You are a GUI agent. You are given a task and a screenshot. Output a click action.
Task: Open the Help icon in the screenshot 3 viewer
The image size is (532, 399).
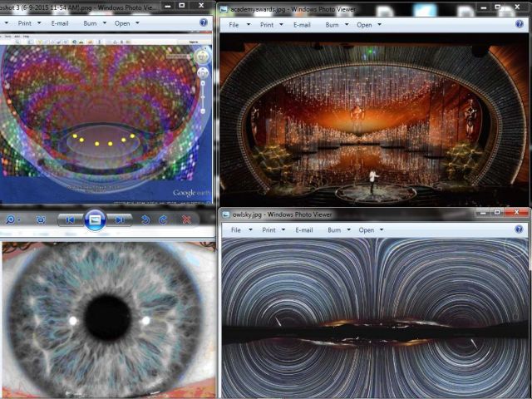203,22
